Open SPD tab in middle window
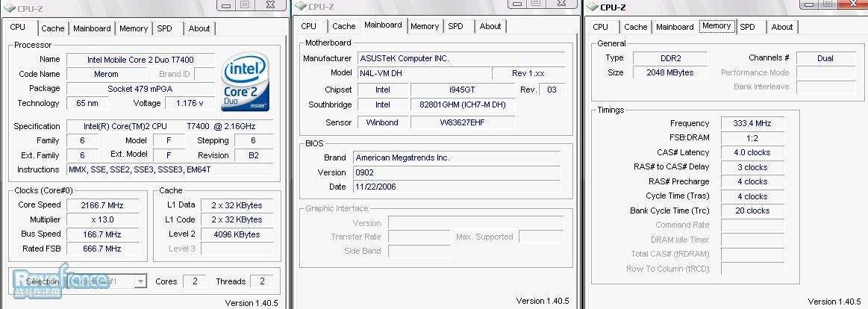This screenshot has height=309, width=868. coord(455,26)
